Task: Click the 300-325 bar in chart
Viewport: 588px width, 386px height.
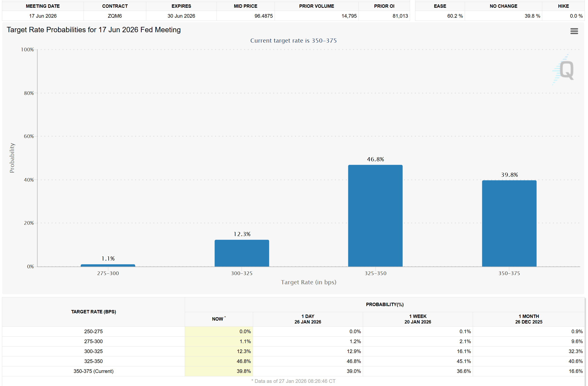Action: click(242, 253)
